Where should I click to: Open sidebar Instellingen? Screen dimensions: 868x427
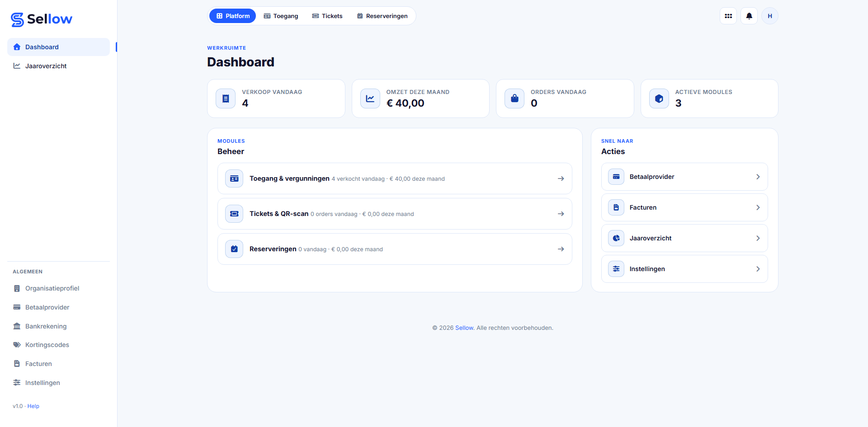pos(58,383)
